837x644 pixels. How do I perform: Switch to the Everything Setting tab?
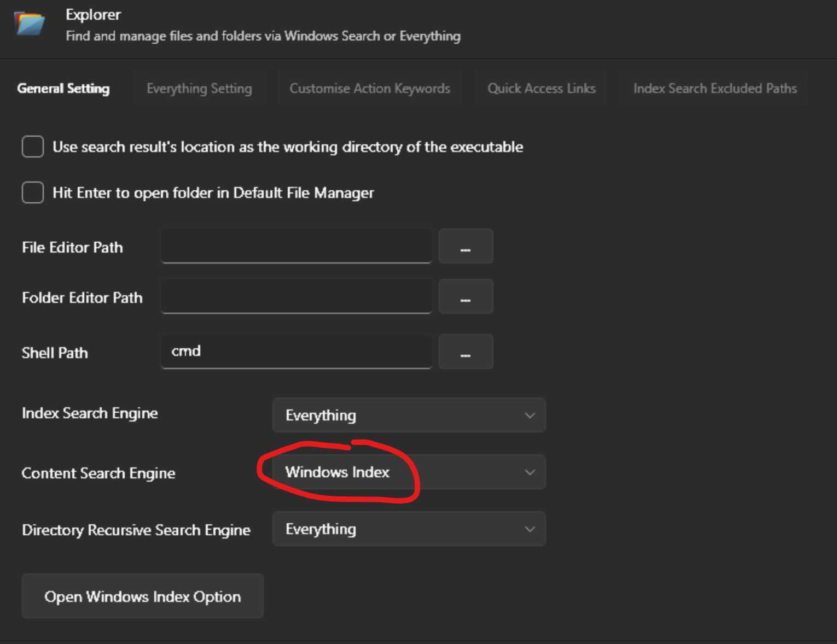click(199, 88)
